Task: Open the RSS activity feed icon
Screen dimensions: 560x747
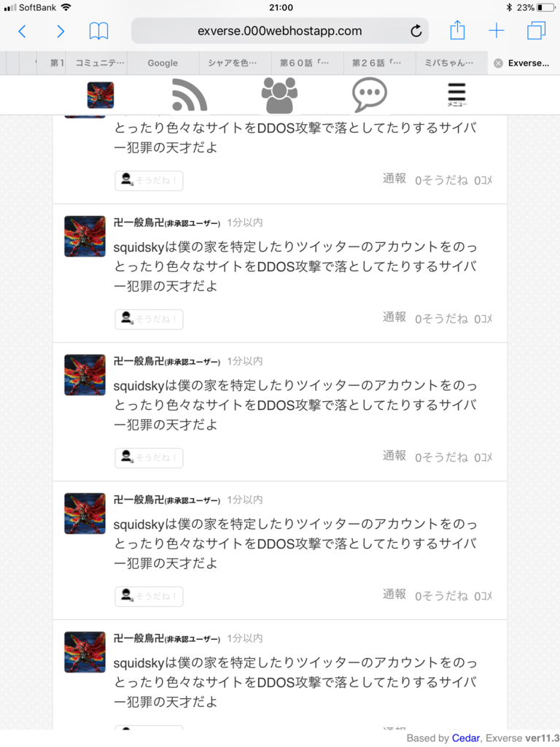Action: coord(190,95)
